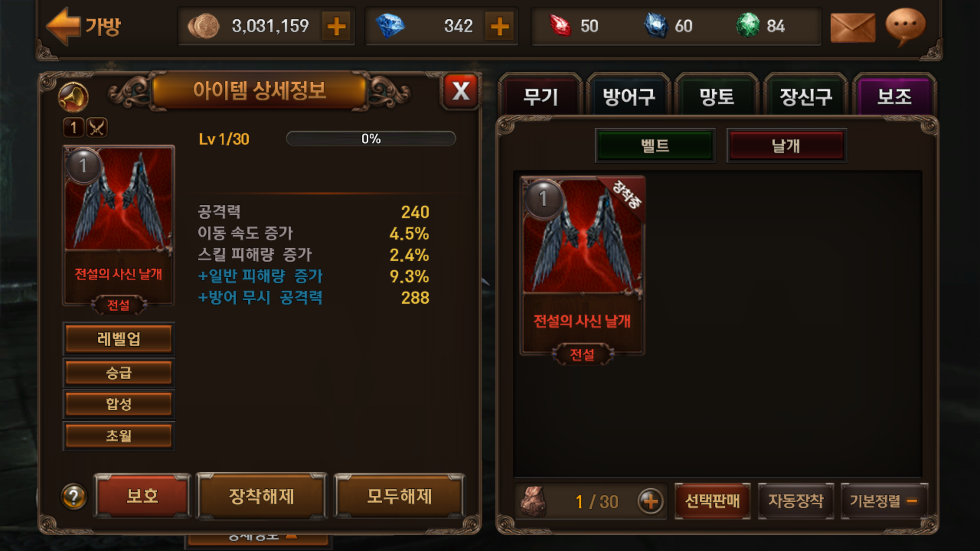Screen dimensions: 980x551
Task: Click the 장착해제 button
Action: click(261, 496)
